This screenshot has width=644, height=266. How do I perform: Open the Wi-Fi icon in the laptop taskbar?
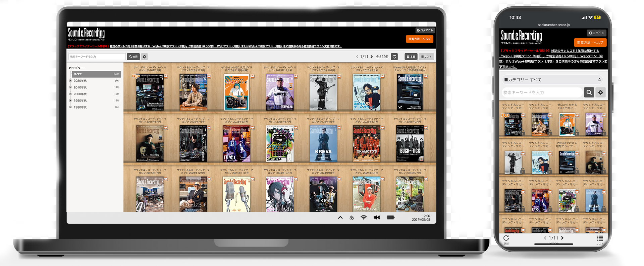(363, 217)
